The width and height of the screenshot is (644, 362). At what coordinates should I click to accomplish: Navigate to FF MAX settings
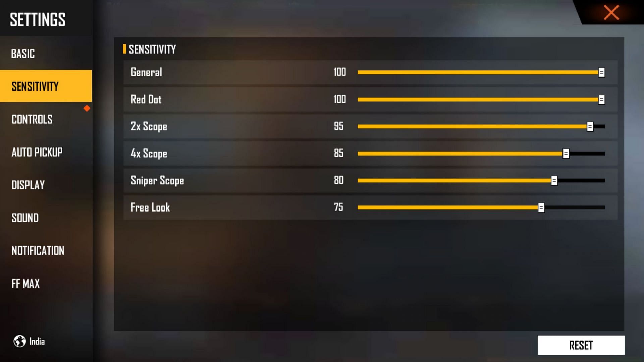[25, 283]
